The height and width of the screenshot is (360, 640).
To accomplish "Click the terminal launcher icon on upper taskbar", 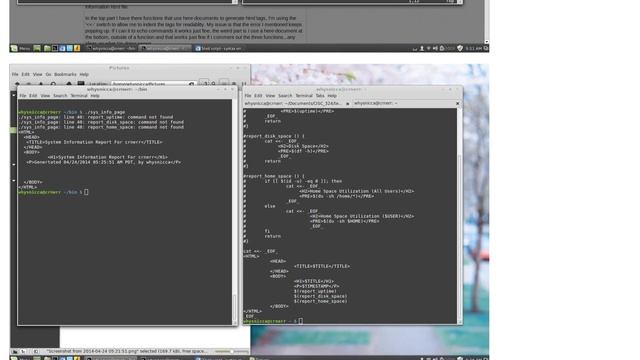I will pyautogui.click(x=55, y=48).
